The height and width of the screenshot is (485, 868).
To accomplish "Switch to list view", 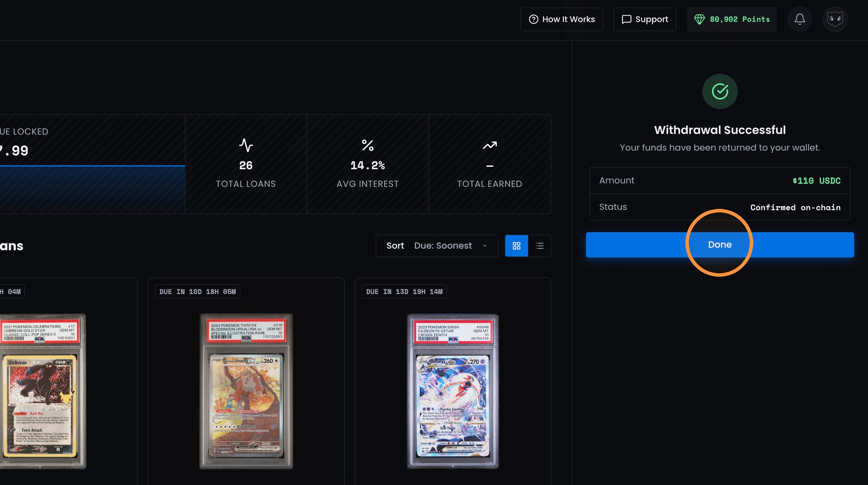I will click(539, 246).
